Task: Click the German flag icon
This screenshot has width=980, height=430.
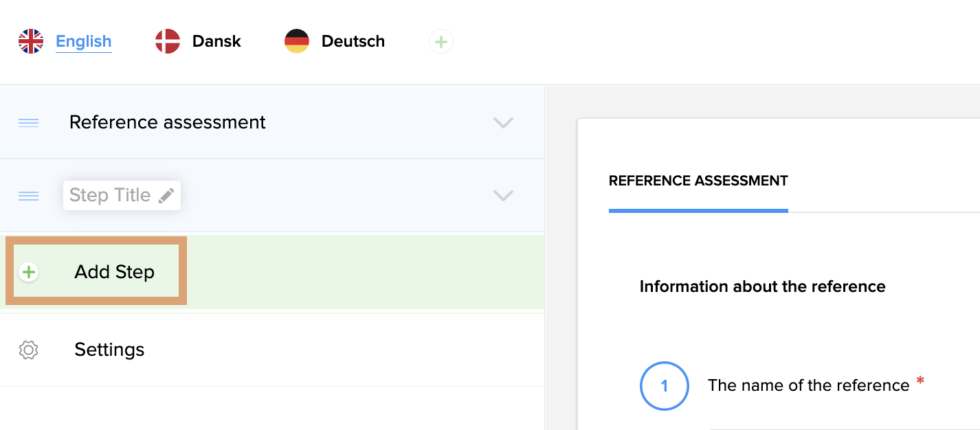Action: click(x=297, y=41)
